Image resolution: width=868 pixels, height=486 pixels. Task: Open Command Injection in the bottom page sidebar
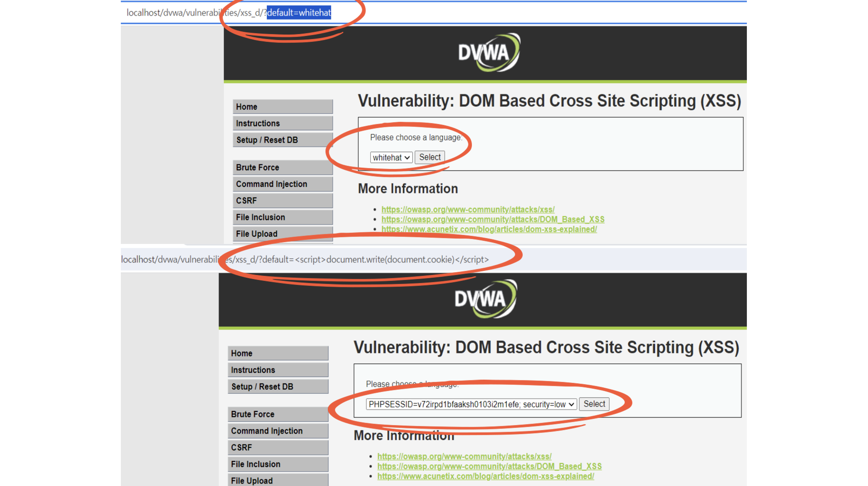278,431
